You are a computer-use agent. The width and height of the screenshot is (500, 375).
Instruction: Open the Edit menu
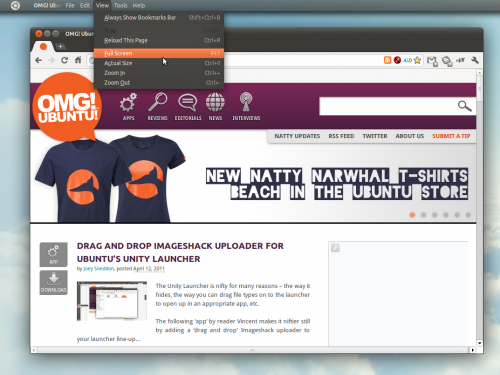coord(85,5)
